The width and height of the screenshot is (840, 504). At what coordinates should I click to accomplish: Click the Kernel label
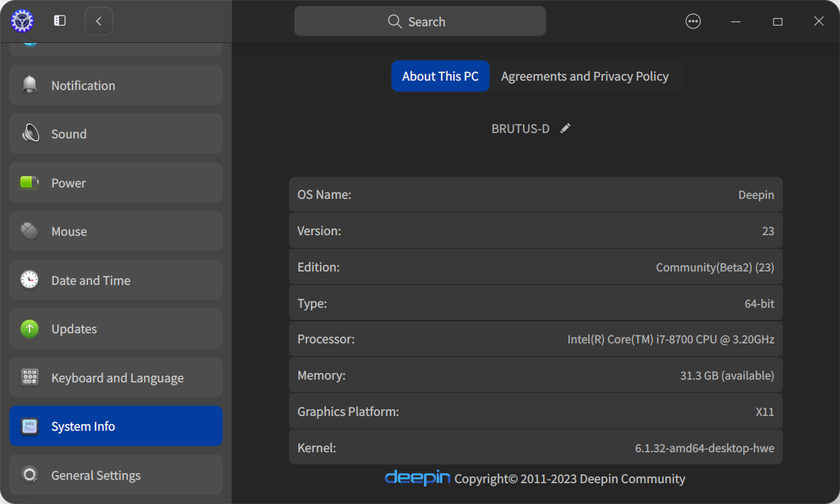(x=317, y=448)
